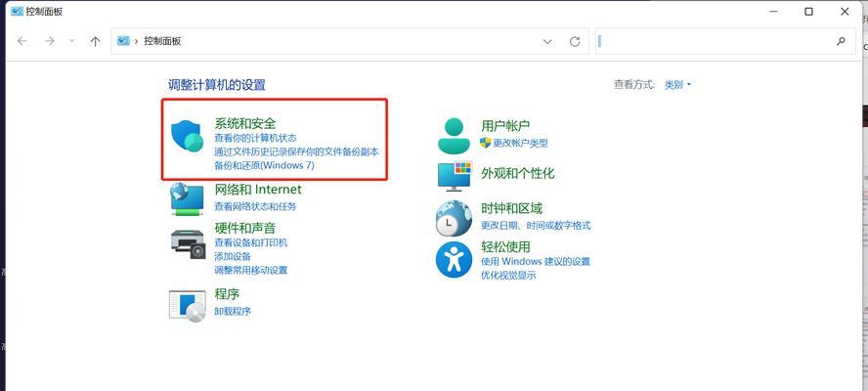Click the UAC shield beside 更改帐户类型
The width and height of the screenshot is (868, 391).
coord(486,143)
